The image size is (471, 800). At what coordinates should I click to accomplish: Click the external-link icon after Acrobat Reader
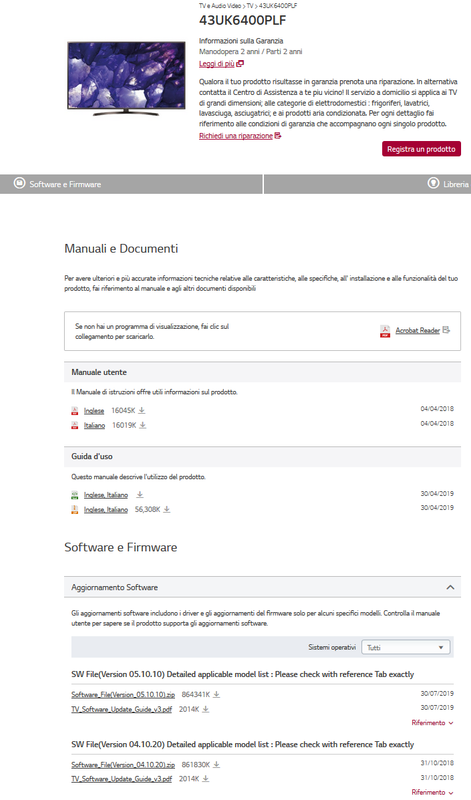pyautogui.click(x=446, y=330)
